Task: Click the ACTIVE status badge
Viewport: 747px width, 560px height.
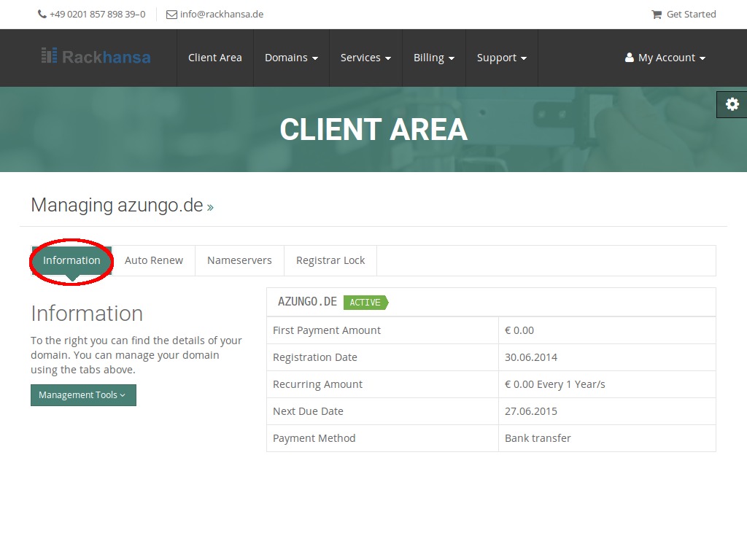Action: click(365, 303)
